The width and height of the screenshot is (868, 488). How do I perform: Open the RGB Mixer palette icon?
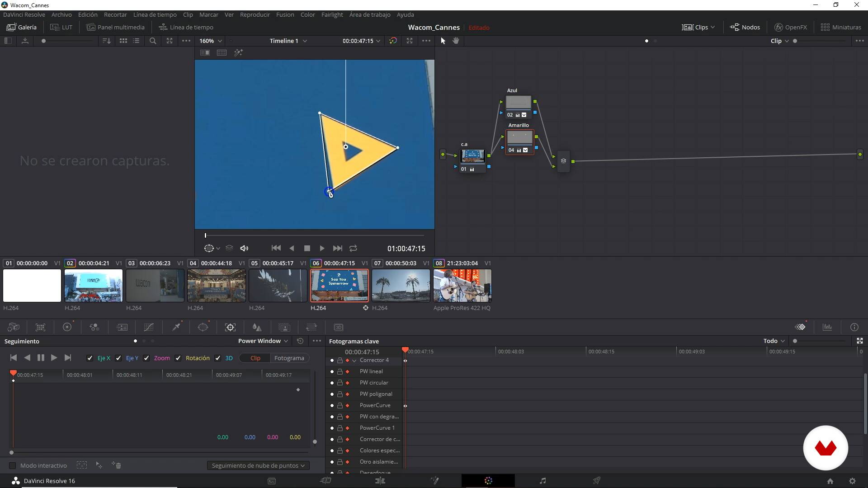coord(94,327)
